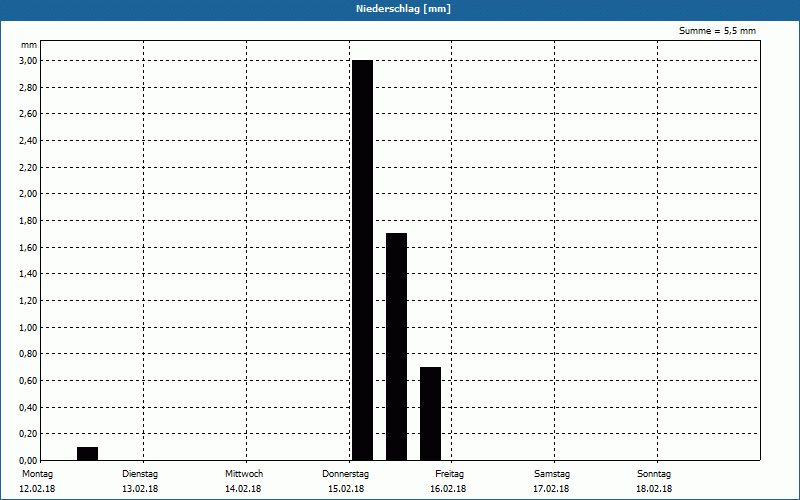Click the date 12.02.18
Image resolution: width=800 pixels, height=500 pixels.
tap(37, 489)
